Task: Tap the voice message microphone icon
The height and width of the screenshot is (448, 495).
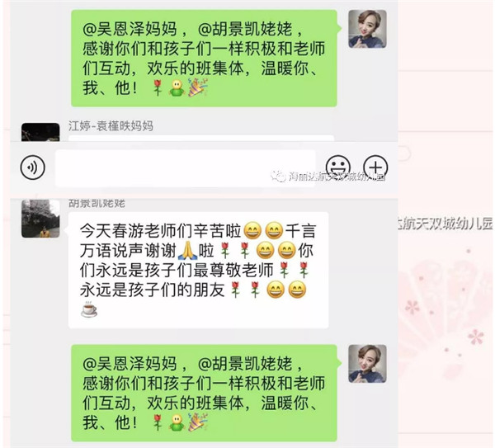Action: (x=32, y=167)
